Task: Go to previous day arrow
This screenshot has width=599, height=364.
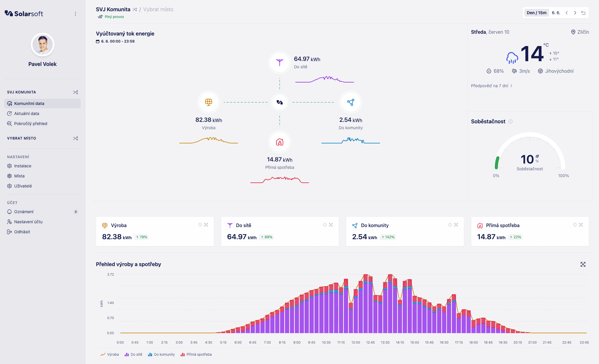Action: point(567,13)
